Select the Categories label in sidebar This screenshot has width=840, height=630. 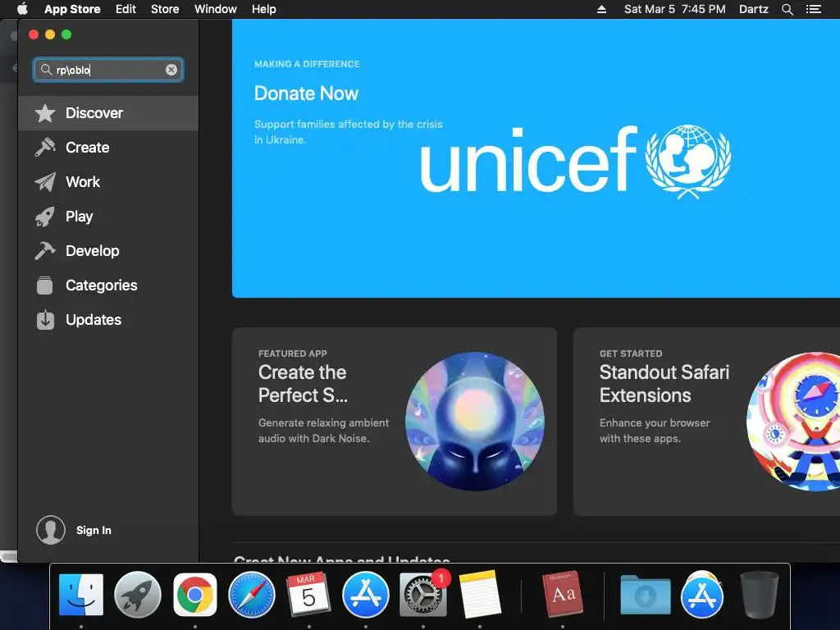tap(102, 285)
